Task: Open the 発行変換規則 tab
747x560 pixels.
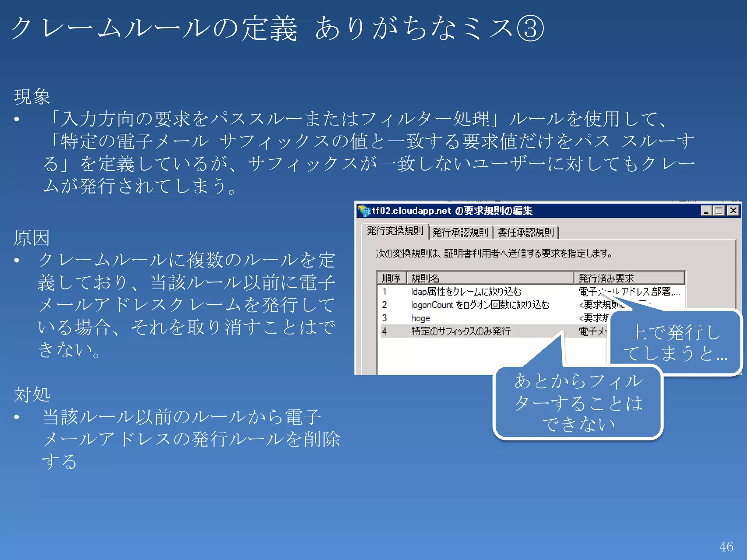Action: 395,231
